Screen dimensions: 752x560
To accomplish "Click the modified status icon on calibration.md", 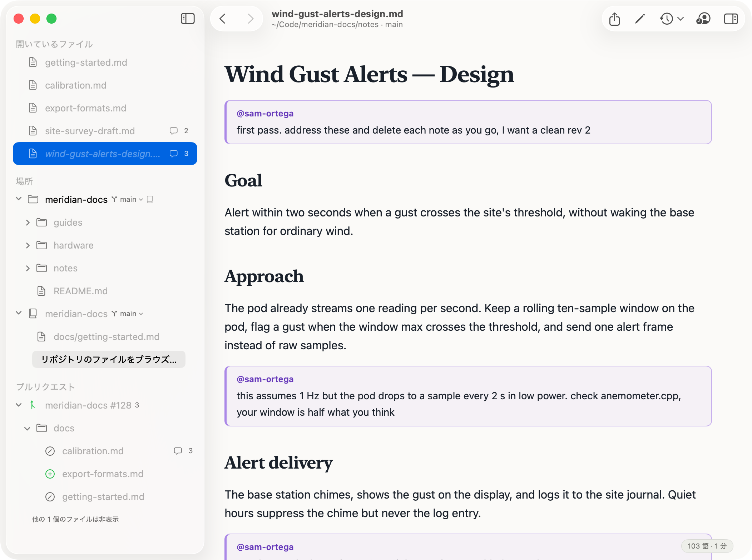I will [x=50, y=451].
